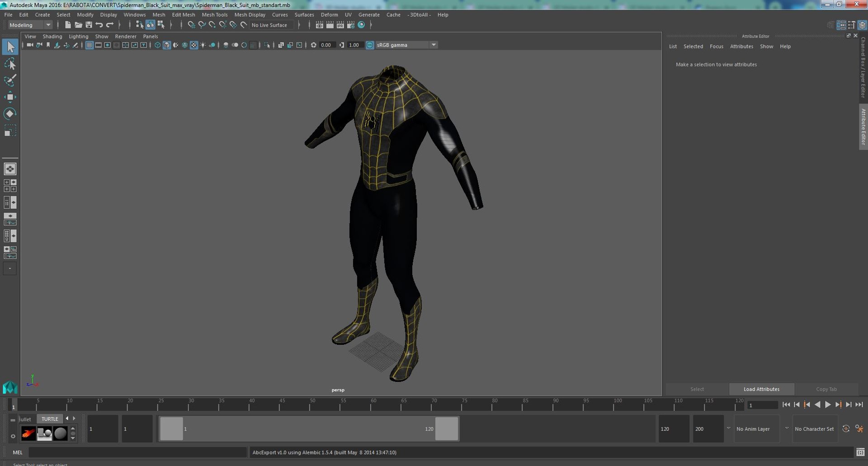Image resolution: width=868 pixels, height=466 pixels.
Task: Open the Modeling menu set dropdown
Action: (x=30, y=25)
